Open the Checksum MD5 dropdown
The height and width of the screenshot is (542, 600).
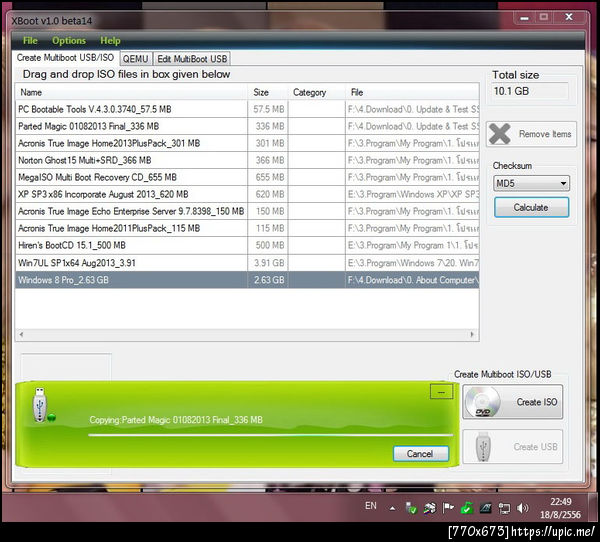click(x=531, y=183)
